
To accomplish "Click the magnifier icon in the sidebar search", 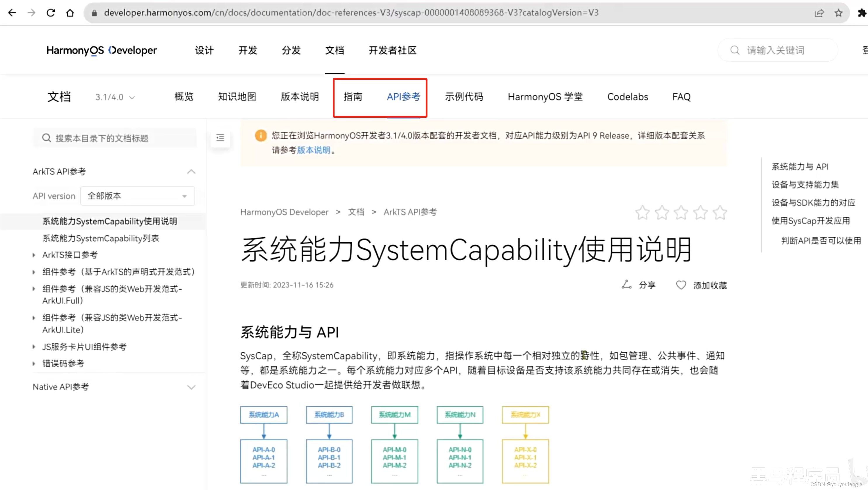I will pos(46,138).
